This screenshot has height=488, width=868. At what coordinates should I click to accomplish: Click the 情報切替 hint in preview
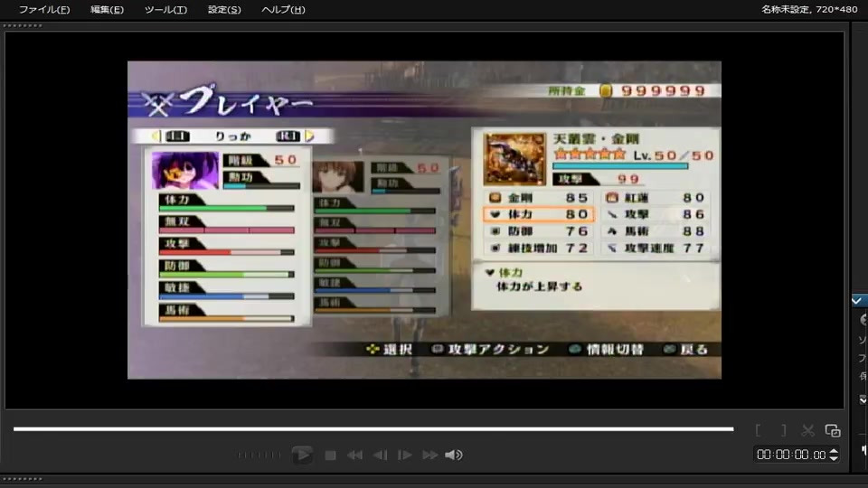click(x=607, y=349)
